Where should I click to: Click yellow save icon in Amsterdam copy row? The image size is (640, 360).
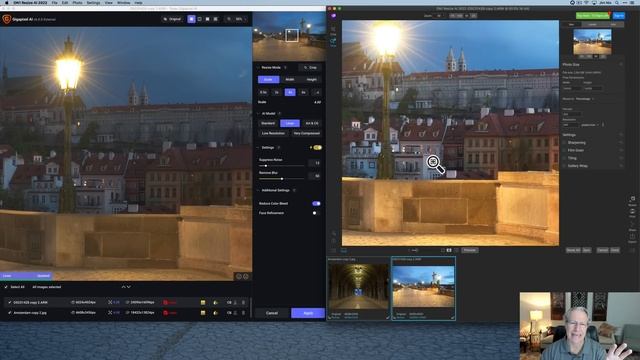pyautogui.click(x=203, y=313)
